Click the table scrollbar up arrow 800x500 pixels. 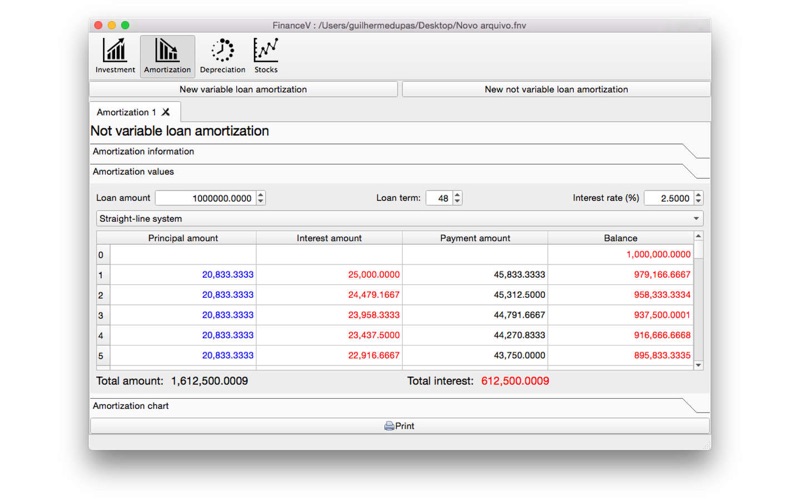[698, 236]
